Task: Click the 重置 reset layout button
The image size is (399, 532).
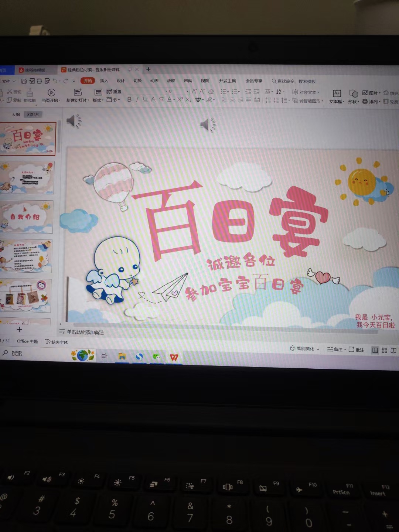Action: pos(114,91)
